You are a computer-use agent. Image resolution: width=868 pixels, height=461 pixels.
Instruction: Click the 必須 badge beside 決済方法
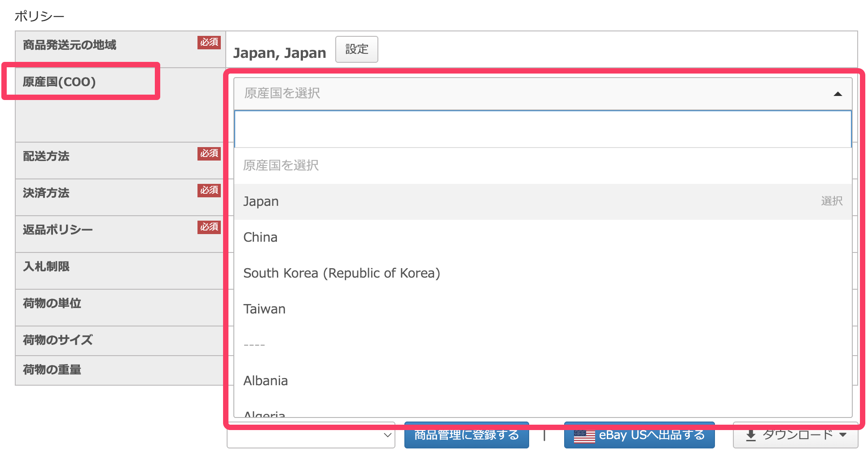[209, 191]
